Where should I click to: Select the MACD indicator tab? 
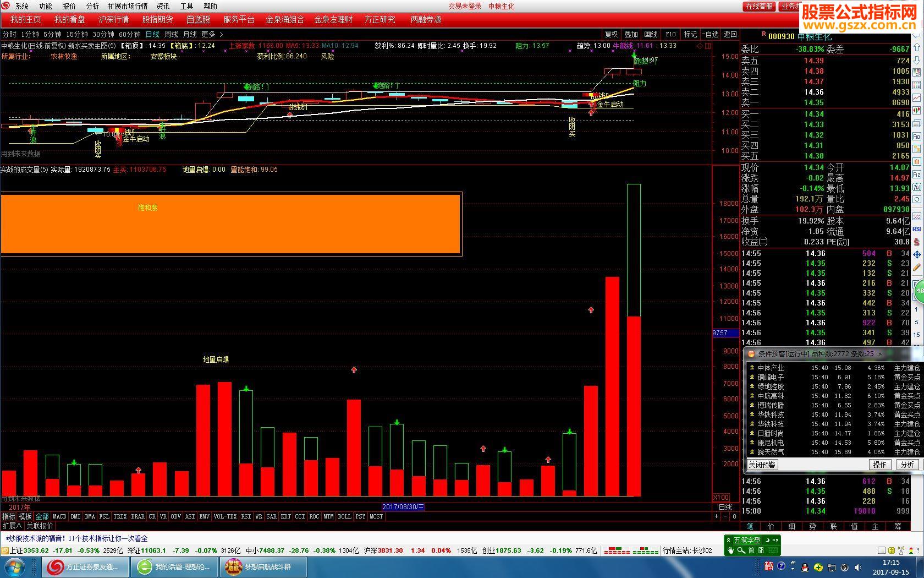(59, 516)
